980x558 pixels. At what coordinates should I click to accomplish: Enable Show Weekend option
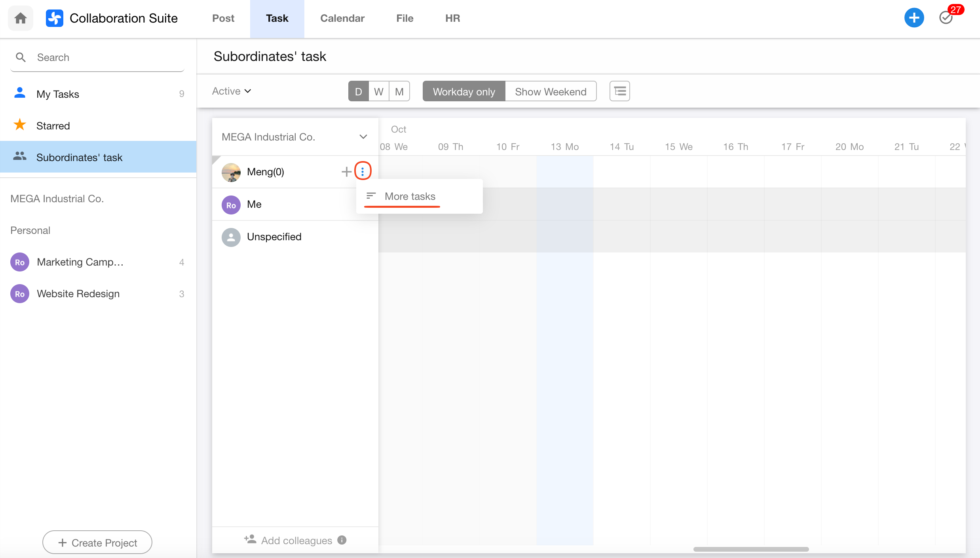(x=550, y=91)
